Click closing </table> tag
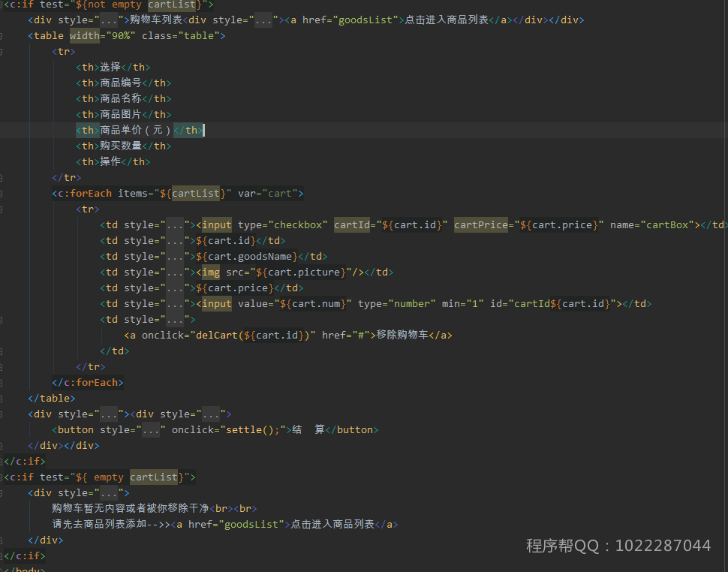This screenshot has height=572, width=728. point(52,399)
